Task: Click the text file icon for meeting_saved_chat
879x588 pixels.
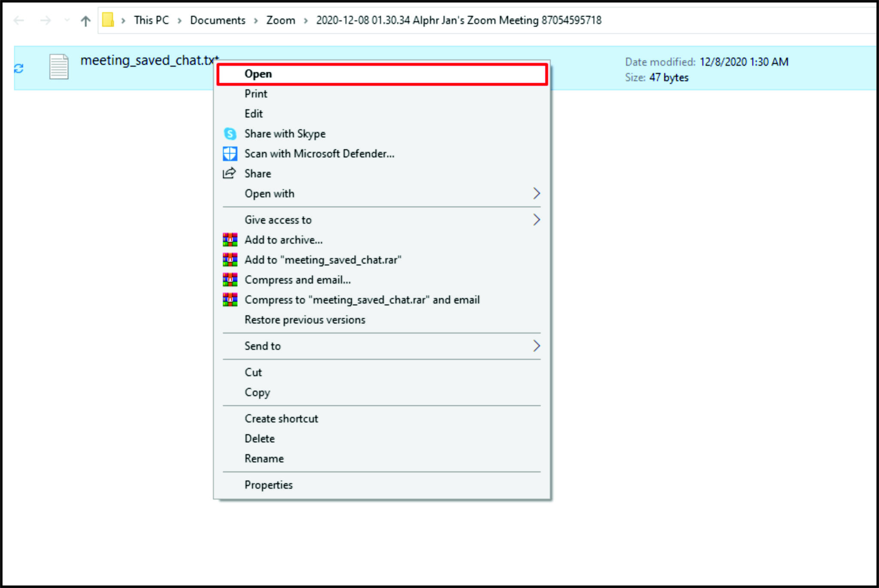Action: 58,67
